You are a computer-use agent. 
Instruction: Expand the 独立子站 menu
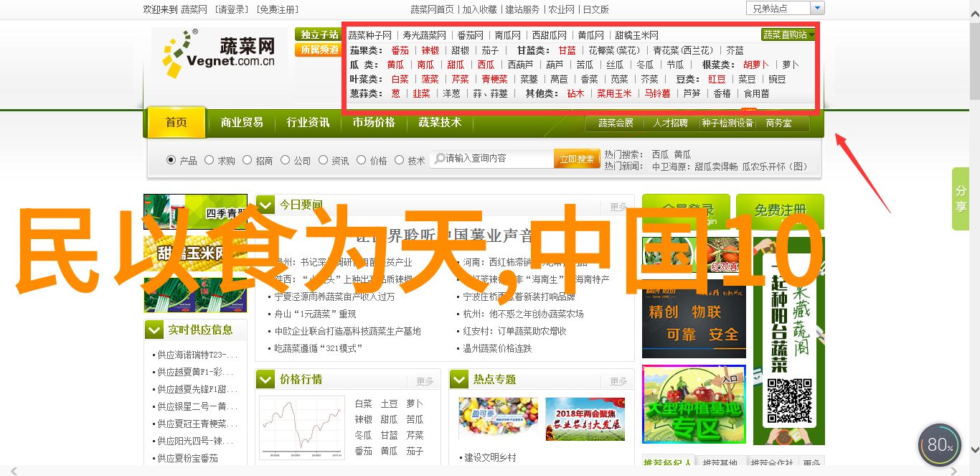coord(319,34)
